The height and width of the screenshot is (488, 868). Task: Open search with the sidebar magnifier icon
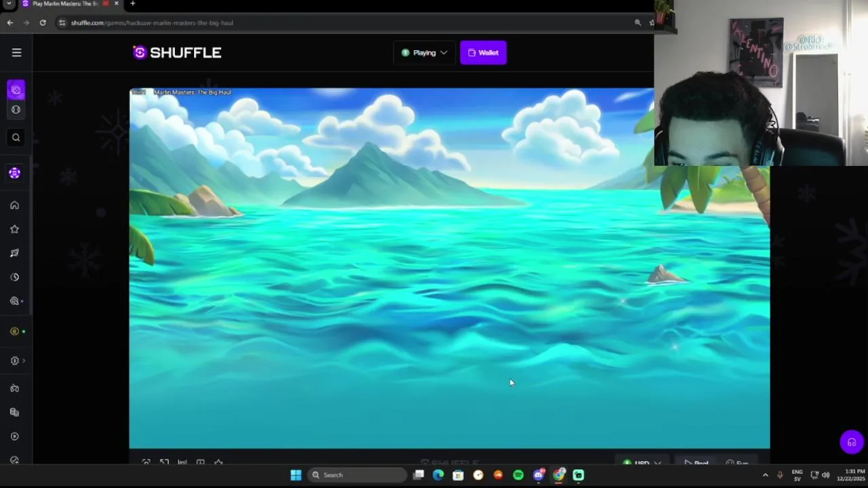16,138
